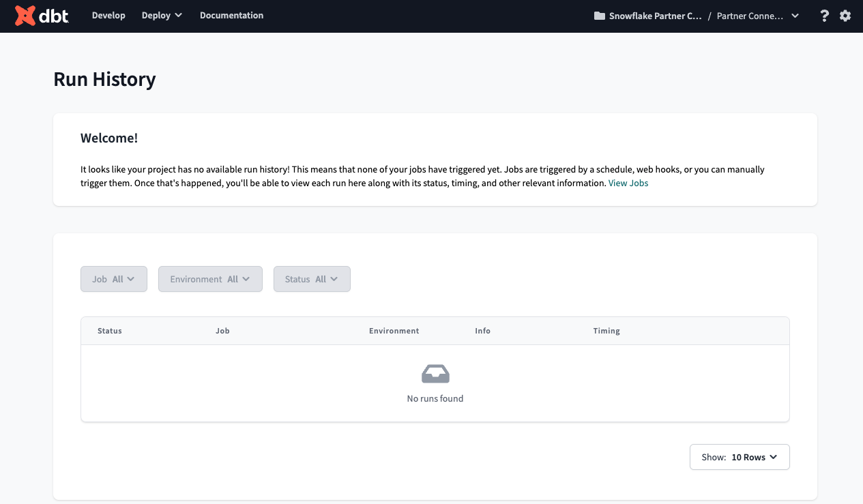This screenshot has height=504, width=863.
Task: Open the Status filter dropdown
Action: 312,279
